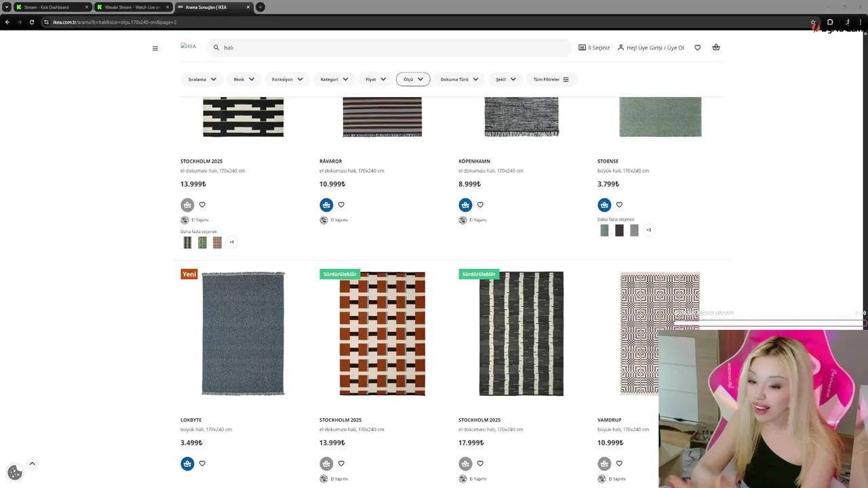
Task: Click the IKEA logo
Action: pyautogui.click(x=189, y=46)
